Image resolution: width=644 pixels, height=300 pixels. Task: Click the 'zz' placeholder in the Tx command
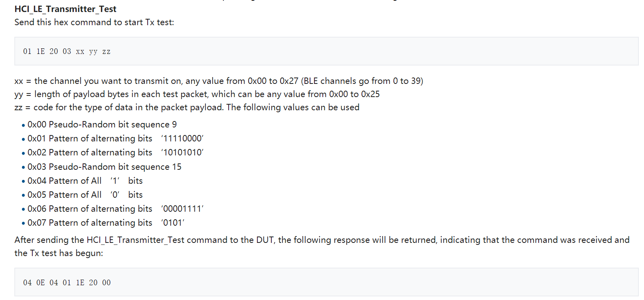click(106, 52)
